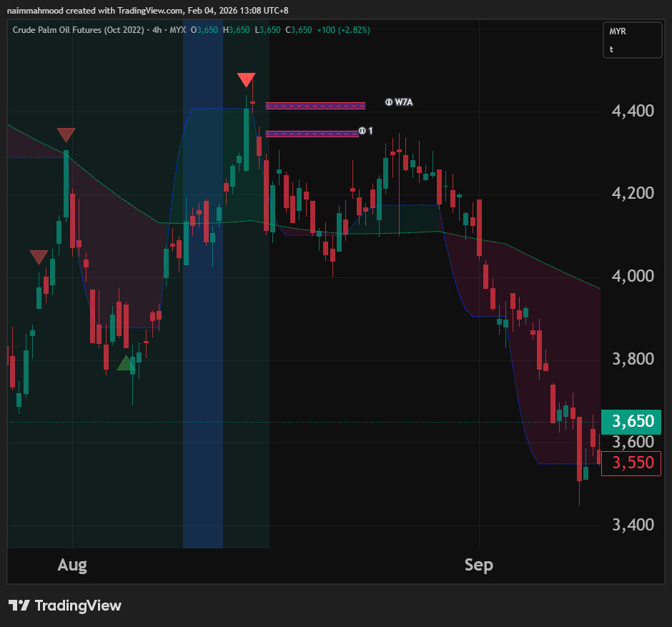Click the leftmost dark red triangle marker
The image size is (672, 627).
tap(39, 257)
